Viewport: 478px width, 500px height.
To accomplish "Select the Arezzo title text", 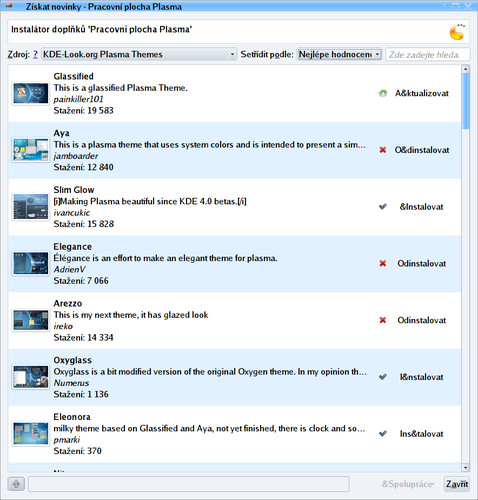I will pyautogui.click(x=68, y=303).
